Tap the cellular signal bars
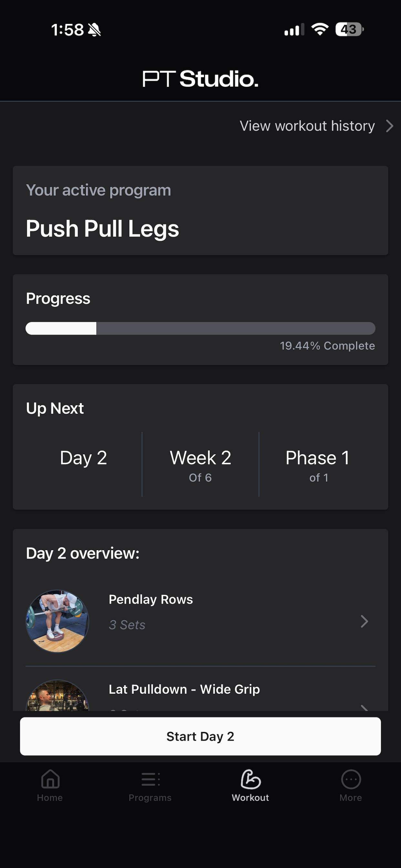This screenshot has width=401, height=868. [x=294, y=30]
